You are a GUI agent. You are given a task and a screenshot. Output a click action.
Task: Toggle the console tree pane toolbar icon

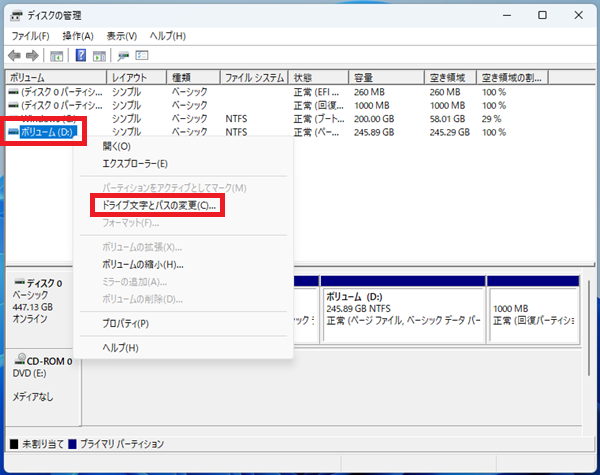57,56
